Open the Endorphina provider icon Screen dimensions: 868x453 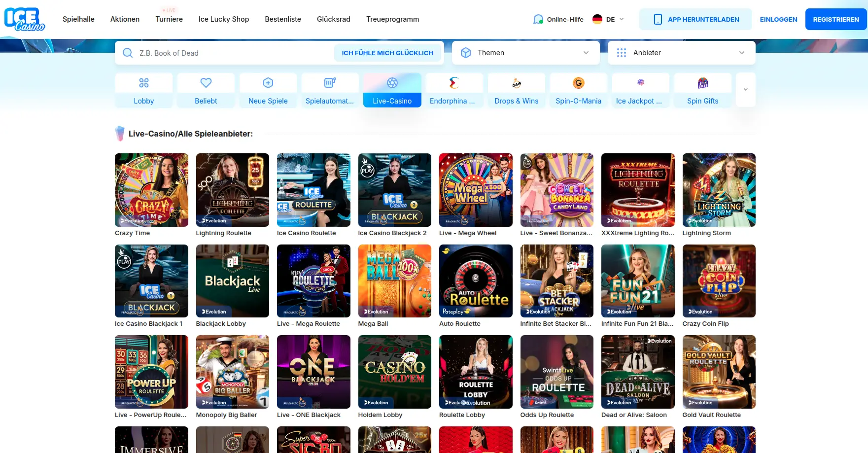[454, 83]
